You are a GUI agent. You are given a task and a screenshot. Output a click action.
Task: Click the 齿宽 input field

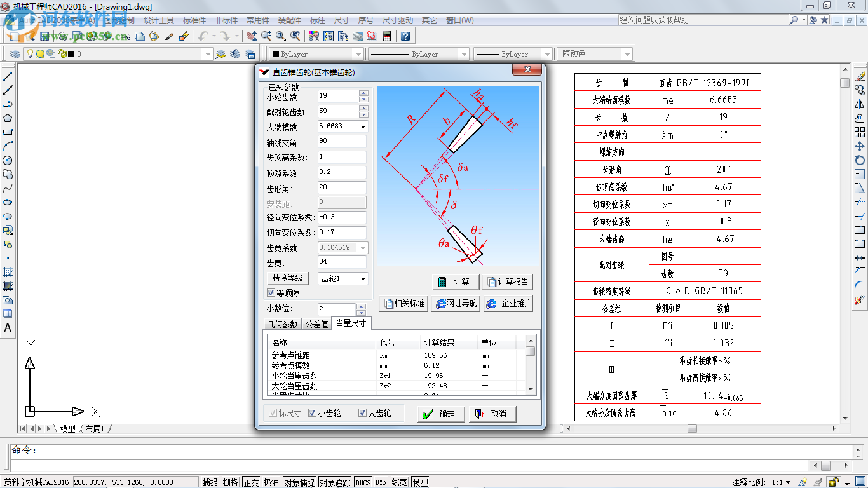click(342, 262)
